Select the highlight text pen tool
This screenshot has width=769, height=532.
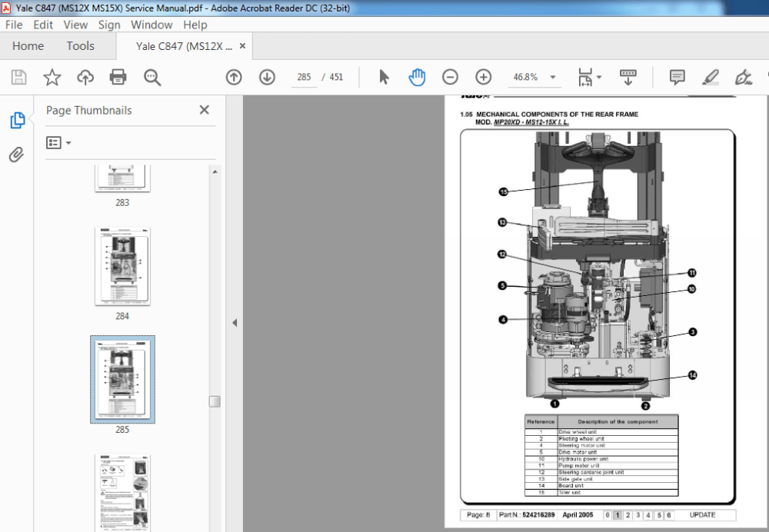pyautogui.click(x=710, y=77)
